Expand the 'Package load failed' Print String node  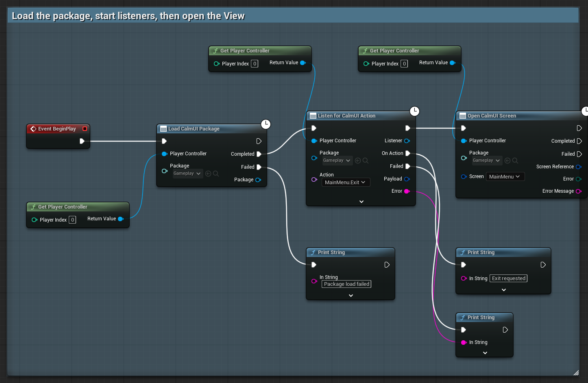351,296
